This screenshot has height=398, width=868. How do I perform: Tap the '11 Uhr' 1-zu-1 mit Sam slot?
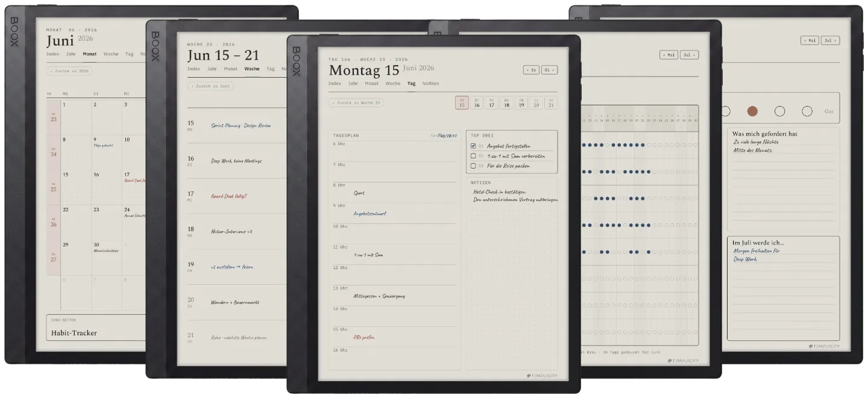coord(395,254)
